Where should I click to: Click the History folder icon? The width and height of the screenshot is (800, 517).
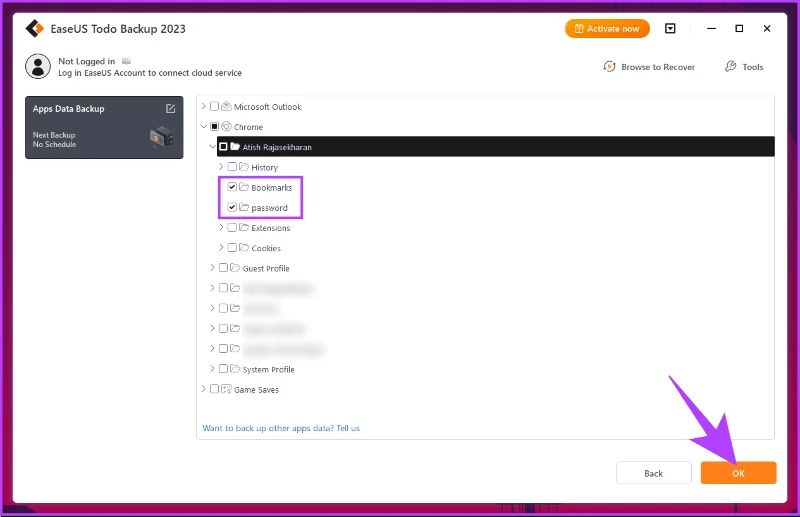coord(244,167)
